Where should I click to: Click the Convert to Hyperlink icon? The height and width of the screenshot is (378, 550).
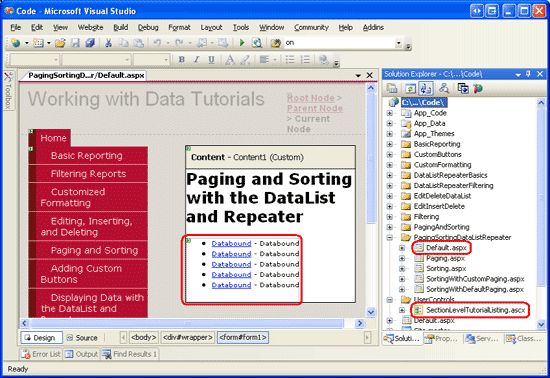tap(323, 60)
